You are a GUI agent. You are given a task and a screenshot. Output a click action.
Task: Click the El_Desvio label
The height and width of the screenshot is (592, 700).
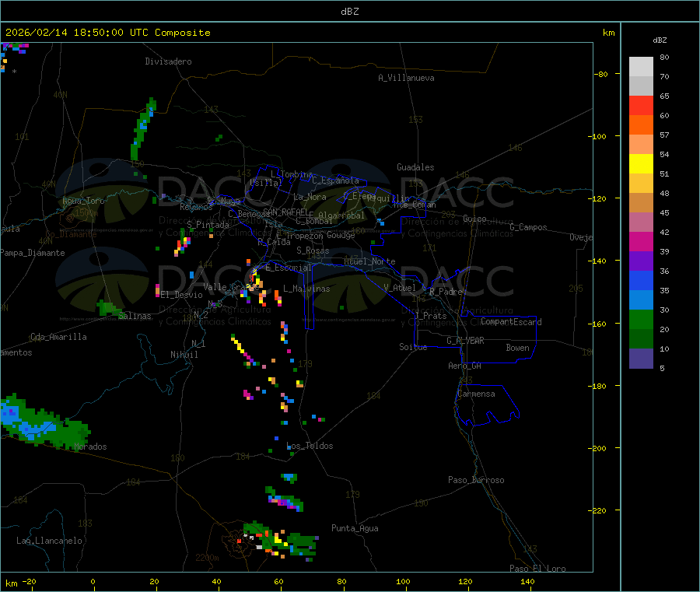point(182,295)
